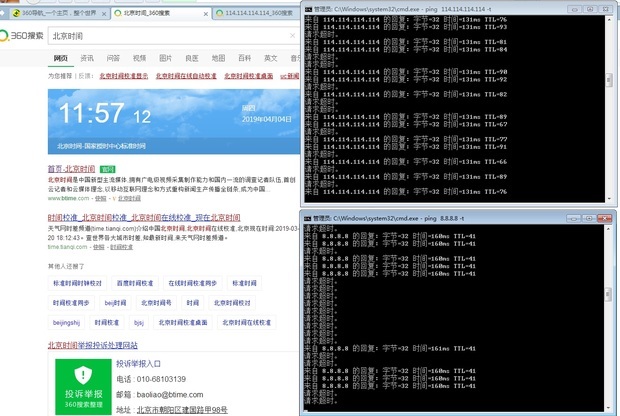Viewport: 620px width, 416px height.
Task: Click related search 时间校准同步
Action: [x=71, y=303]
